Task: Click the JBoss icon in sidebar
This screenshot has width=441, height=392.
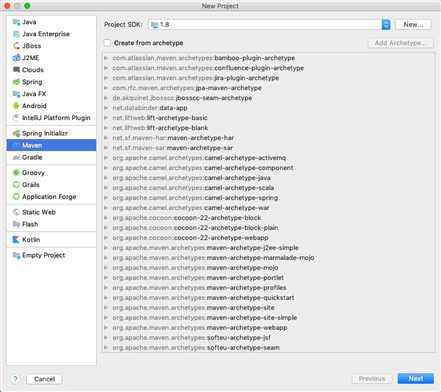Action: (16, 46)
